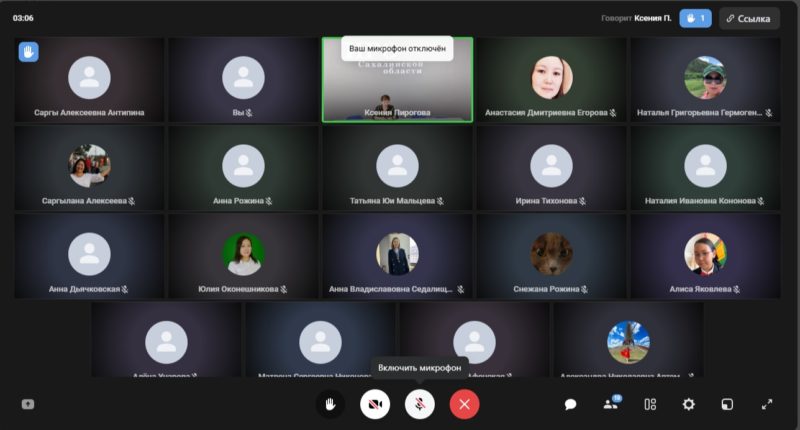Click muted mic icon beside Юлия Оконешникова
800x430 pixels.
pos(284,289)
